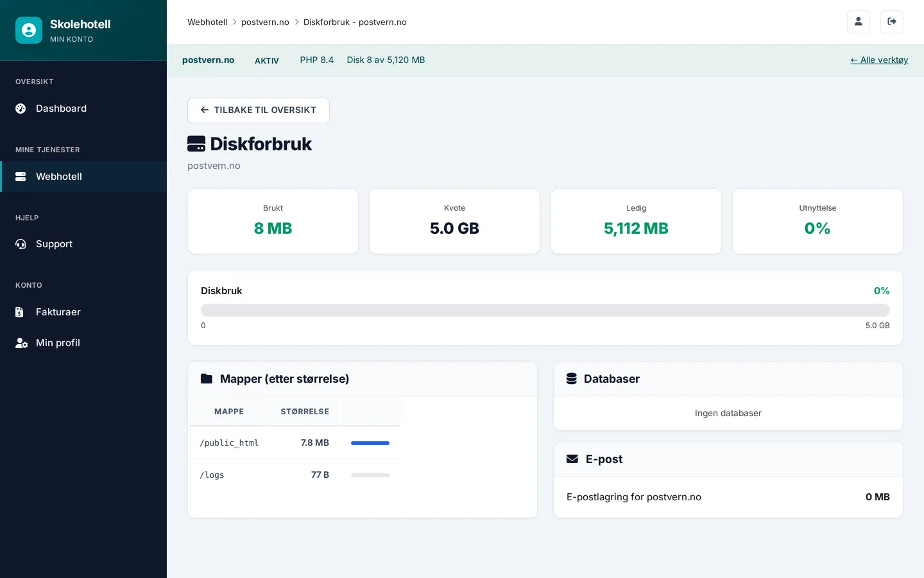Click the folder icon beside Mapper heading

(207, 379)
